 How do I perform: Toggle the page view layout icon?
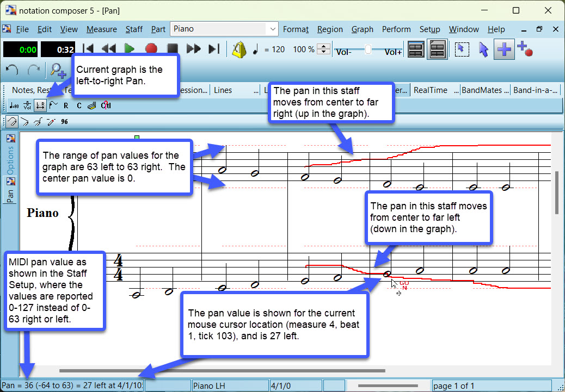click(438, 49)
